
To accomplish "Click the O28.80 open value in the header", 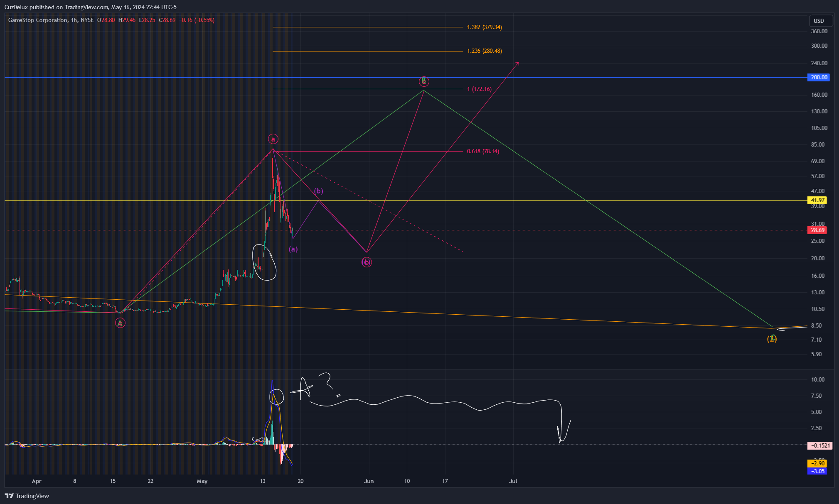I will 106,20.
